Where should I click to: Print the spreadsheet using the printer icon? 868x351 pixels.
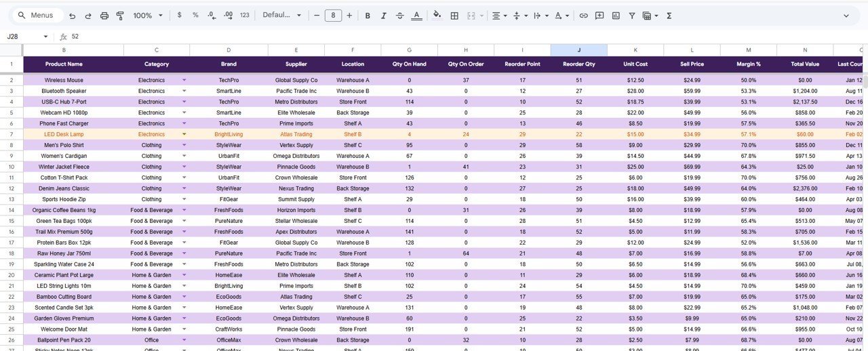pyautogui.click(x=104, y=16)
